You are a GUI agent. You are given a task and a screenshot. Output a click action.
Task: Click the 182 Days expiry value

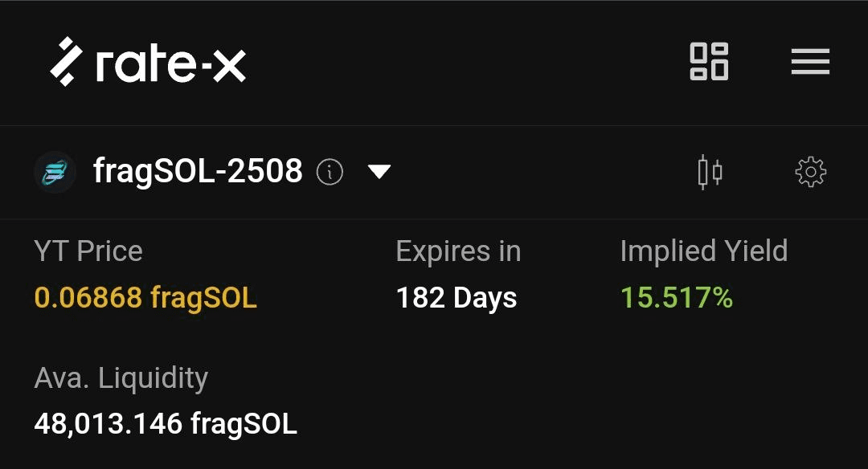point(457,298)
